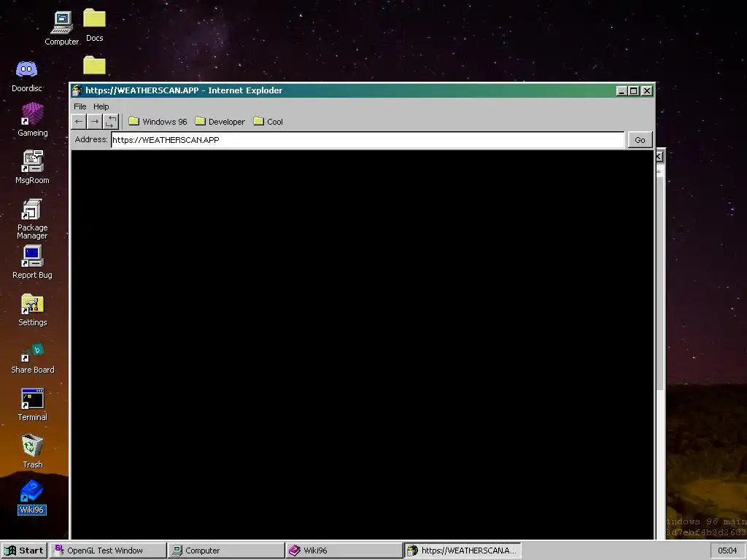Close the window behind Internet Exploder
The width and height of the screenshot is (747, 560).
pyautogui.click(x=659, y=156)
